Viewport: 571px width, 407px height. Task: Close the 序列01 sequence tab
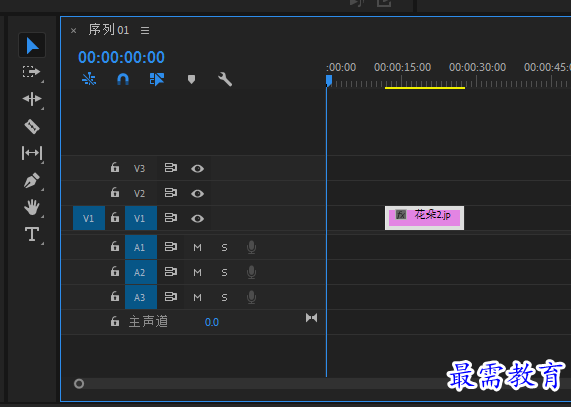[74, 31]
